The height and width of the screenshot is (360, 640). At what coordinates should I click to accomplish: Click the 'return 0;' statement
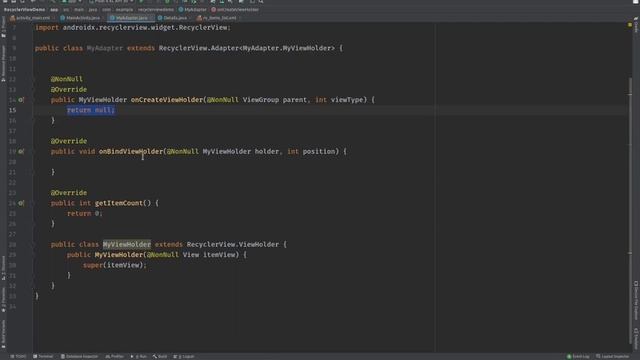(x=85, y=213)
